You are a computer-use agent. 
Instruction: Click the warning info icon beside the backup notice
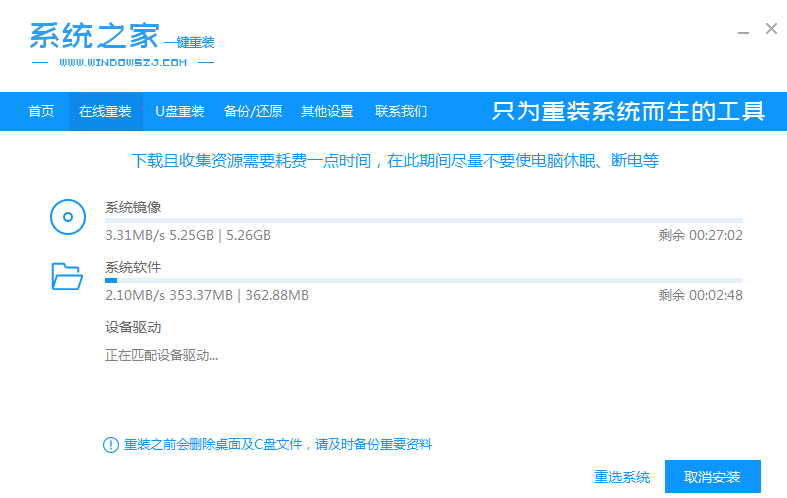coord(110,445)
